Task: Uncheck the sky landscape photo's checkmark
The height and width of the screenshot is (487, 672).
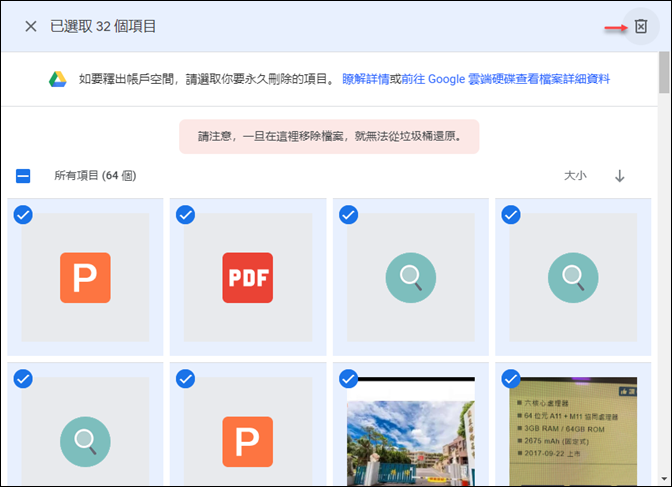Action: [x=348, y=379]
